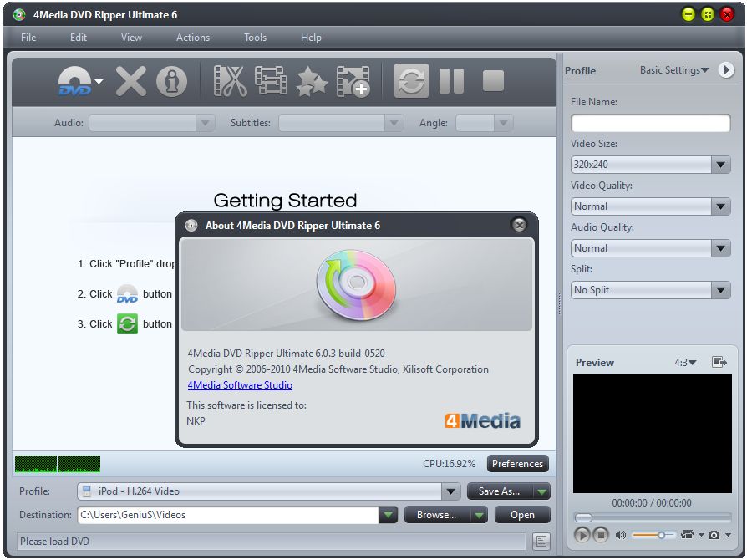Open the 4Media Software Studio link

pyautogui.click(x=240, y=385)
